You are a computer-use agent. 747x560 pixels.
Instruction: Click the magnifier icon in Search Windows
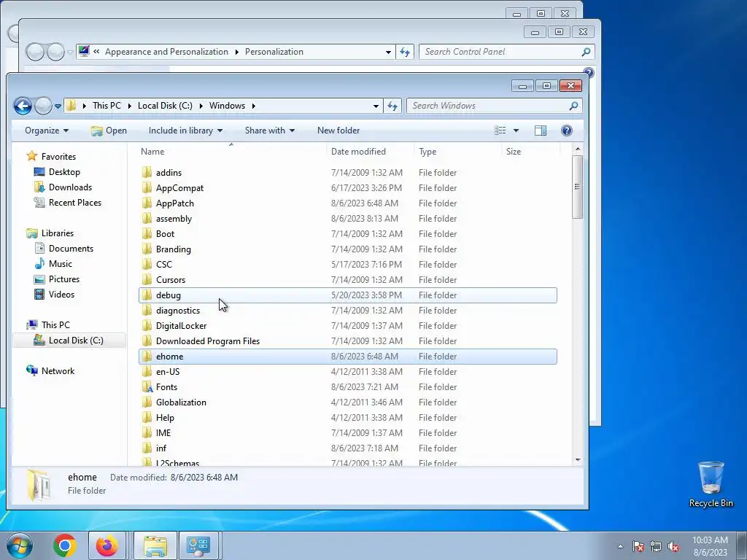(573, 106)
